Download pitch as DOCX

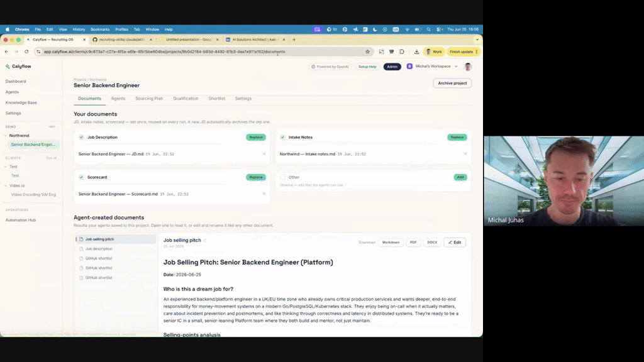point(432,243)
